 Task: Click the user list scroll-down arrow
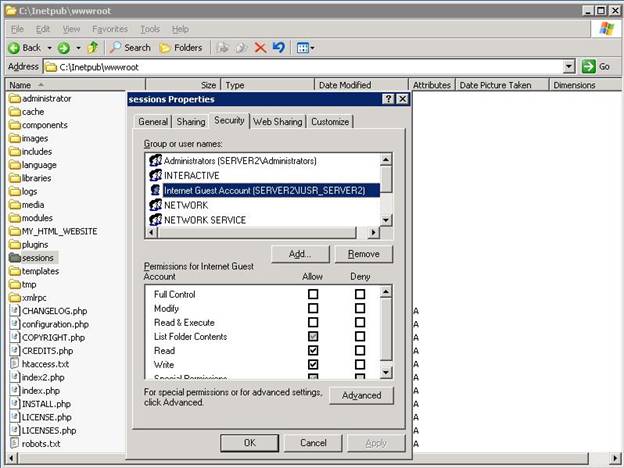(x=386, y=220)
